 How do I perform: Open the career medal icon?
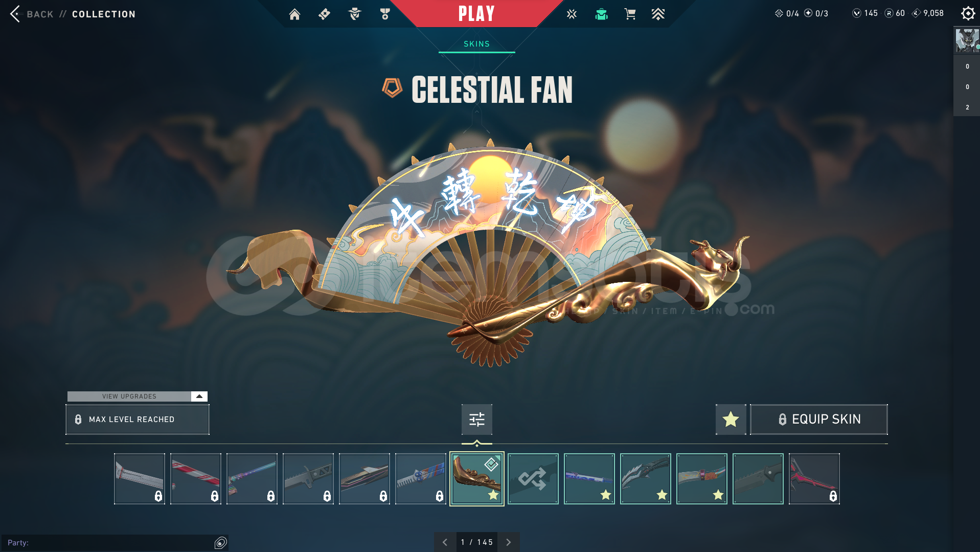[x=385, y=14]
